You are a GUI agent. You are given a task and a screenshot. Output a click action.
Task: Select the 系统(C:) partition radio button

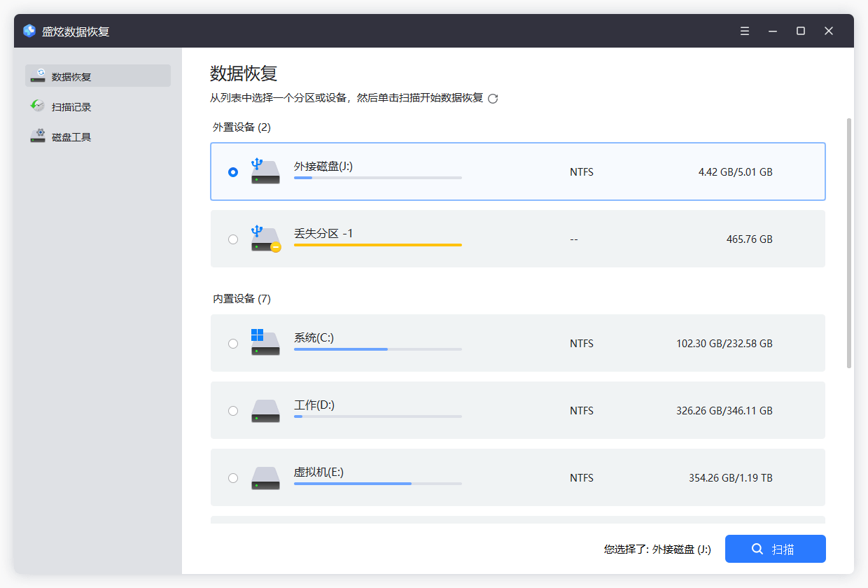pos(233,343)
